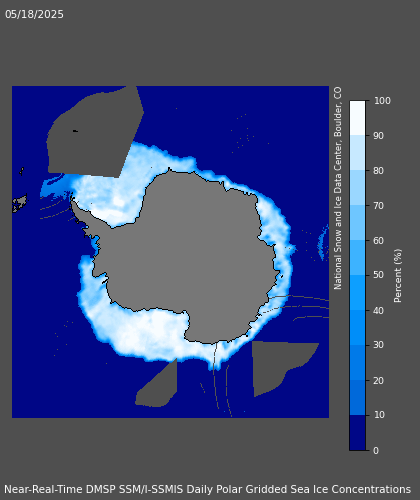420x500 pixels.
Task: Click the large gray missing-data wedge at upper left
Action: click(95, 132)
